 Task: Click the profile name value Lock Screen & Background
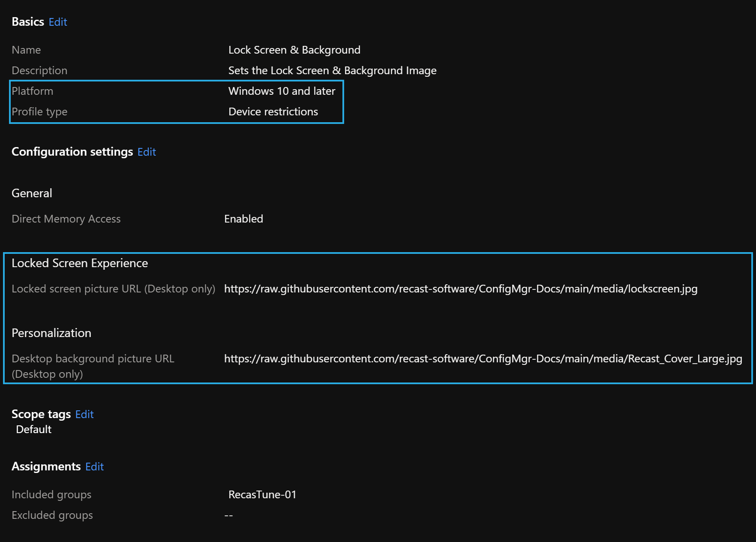pos(294,50)
